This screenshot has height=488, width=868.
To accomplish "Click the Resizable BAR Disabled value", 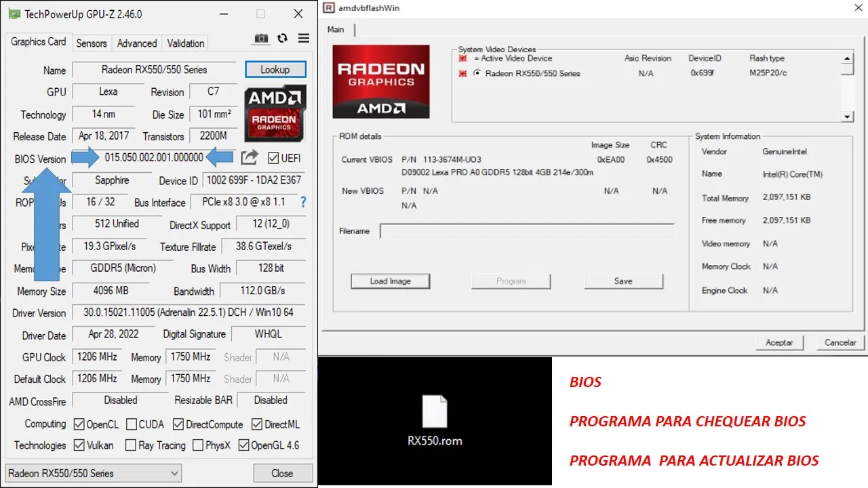I will tap(271, 400).
